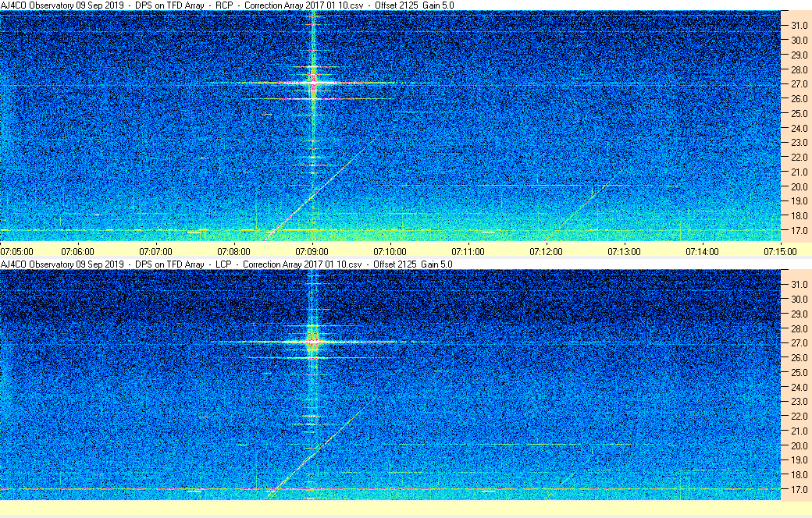Click the 22.0 frequency label on the LCP plot
The image size is (812, 518).
pos(799,416)
